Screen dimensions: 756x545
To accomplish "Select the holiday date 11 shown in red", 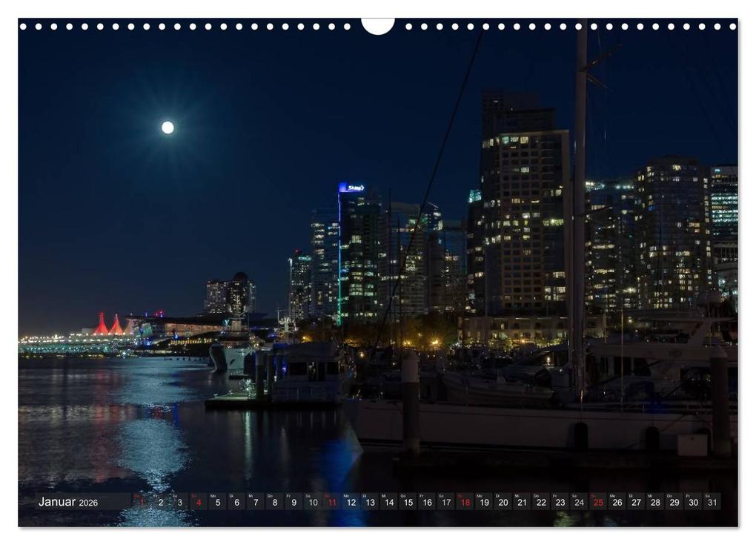I will (x=331, y=502).
